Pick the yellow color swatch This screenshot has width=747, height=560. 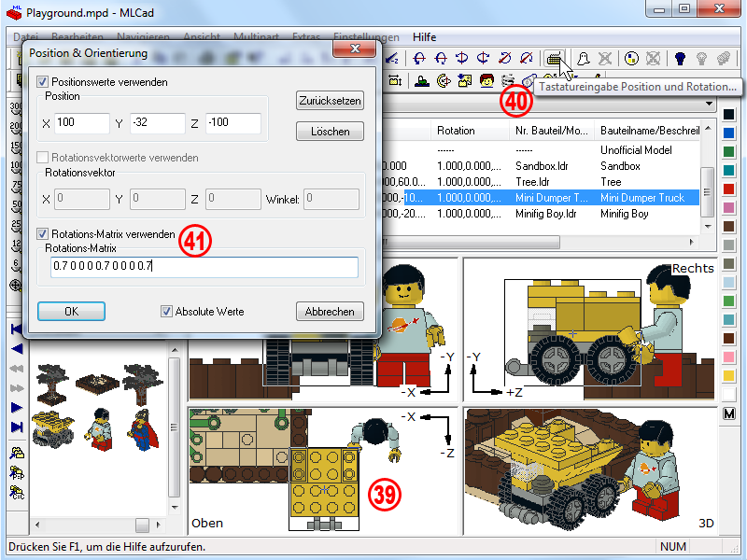[729, 376]
